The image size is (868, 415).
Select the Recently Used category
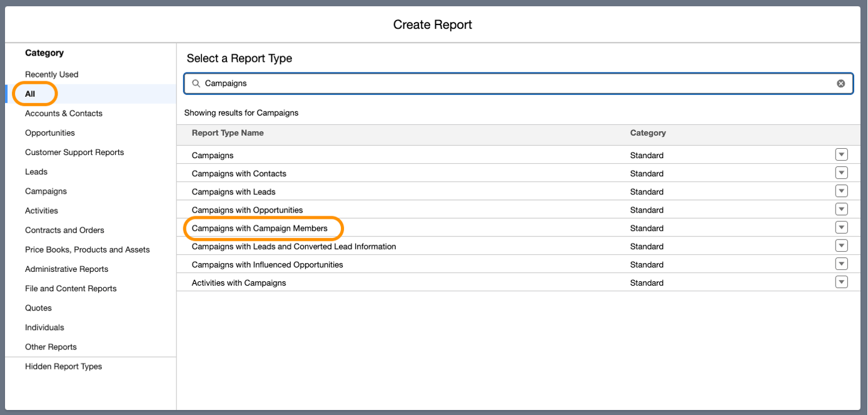51,74
